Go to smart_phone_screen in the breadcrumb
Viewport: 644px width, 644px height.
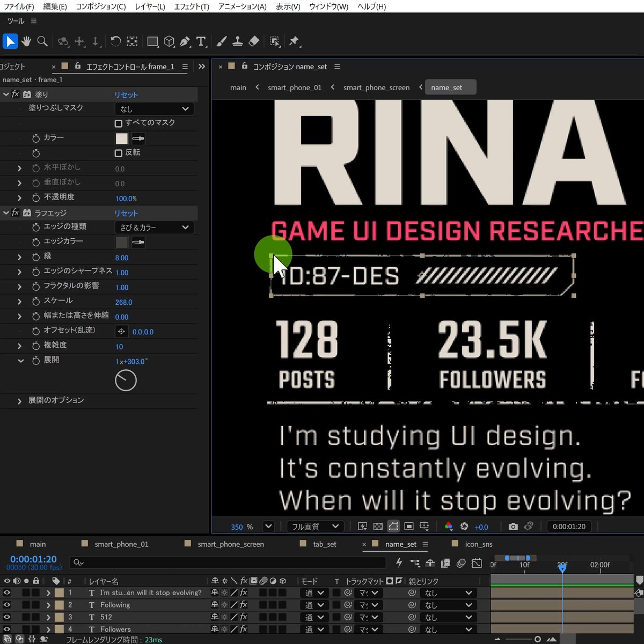pyautogui.click(x=376, y=87)
